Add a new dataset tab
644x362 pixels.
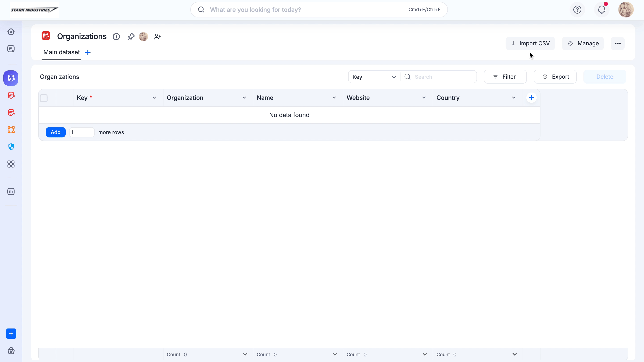tap(88, 52)
